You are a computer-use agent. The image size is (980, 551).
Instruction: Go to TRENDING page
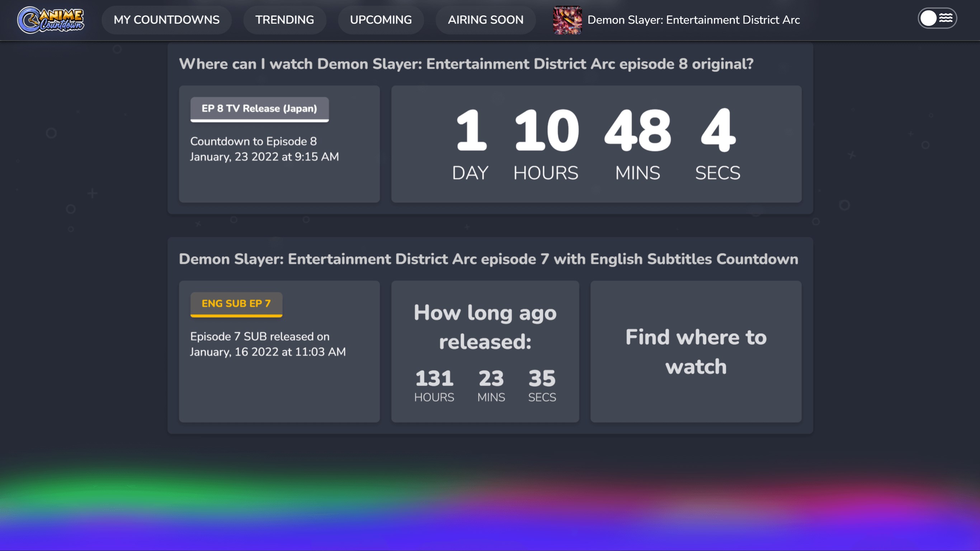tap(284, 20)
